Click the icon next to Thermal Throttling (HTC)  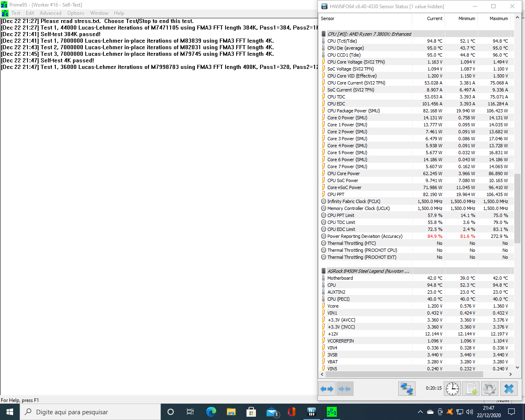click(323, 243)
